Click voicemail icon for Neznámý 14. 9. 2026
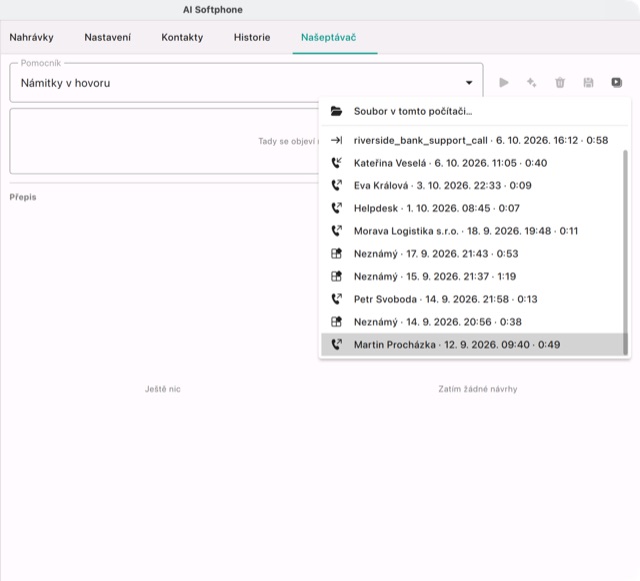 pos(336,322)
